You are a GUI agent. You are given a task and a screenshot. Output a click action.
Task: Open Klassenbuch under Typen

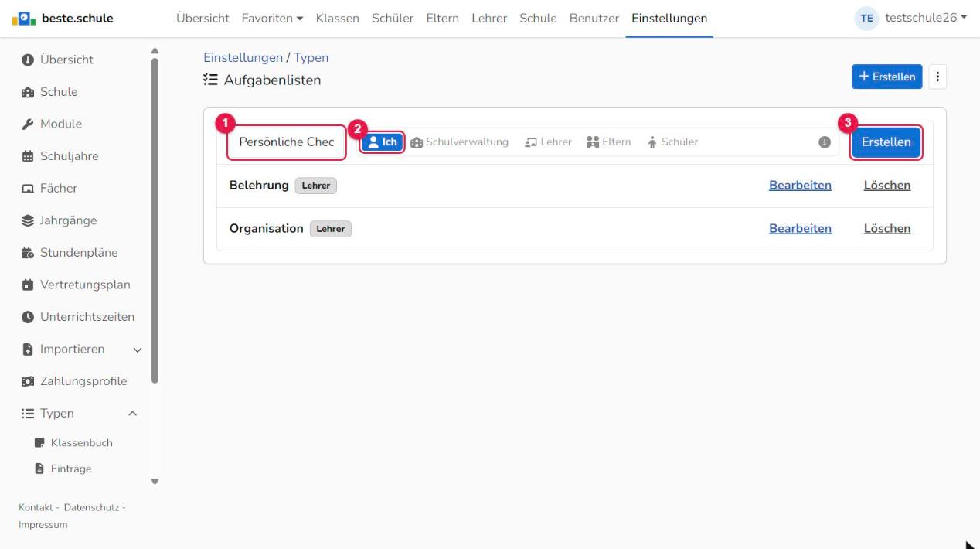click(73, 442)
